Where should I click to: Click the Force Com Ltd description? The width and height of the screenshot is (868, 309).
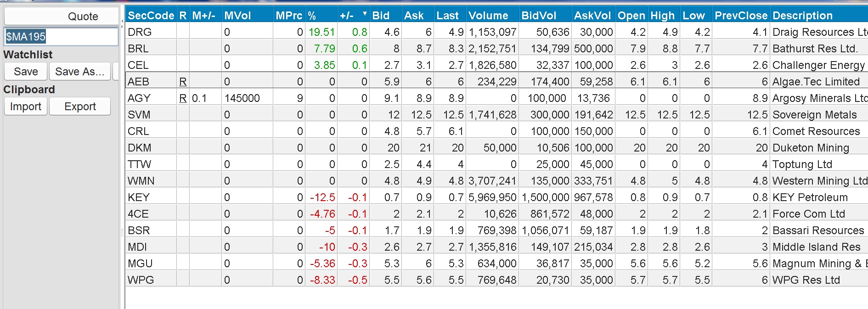pos(809,214)
